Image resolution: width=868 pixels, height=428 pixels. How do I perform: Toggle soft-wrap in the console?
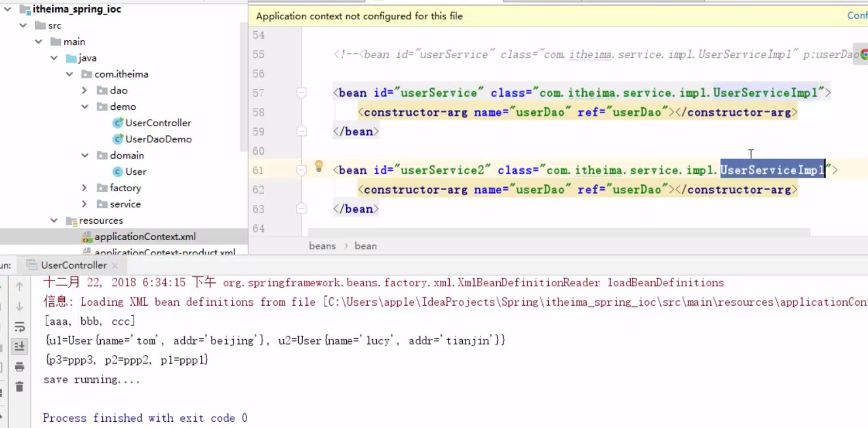point(19,327)
